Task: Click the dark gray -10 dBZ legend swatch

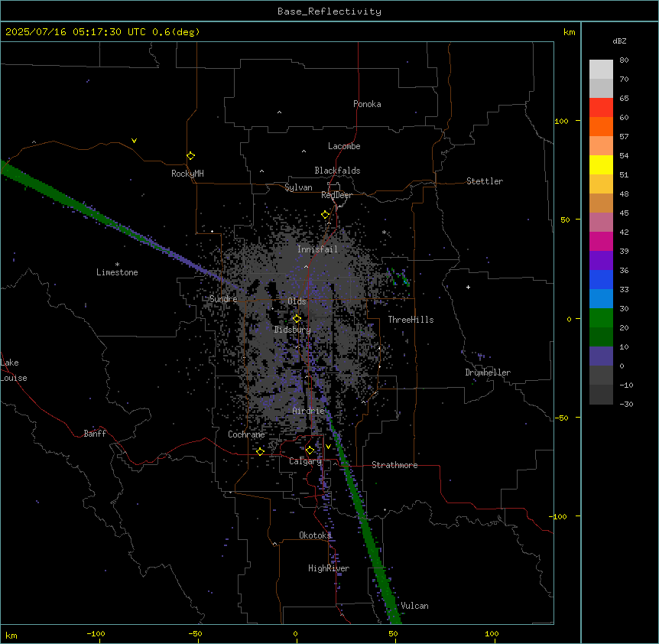Action: pos(601,395)
